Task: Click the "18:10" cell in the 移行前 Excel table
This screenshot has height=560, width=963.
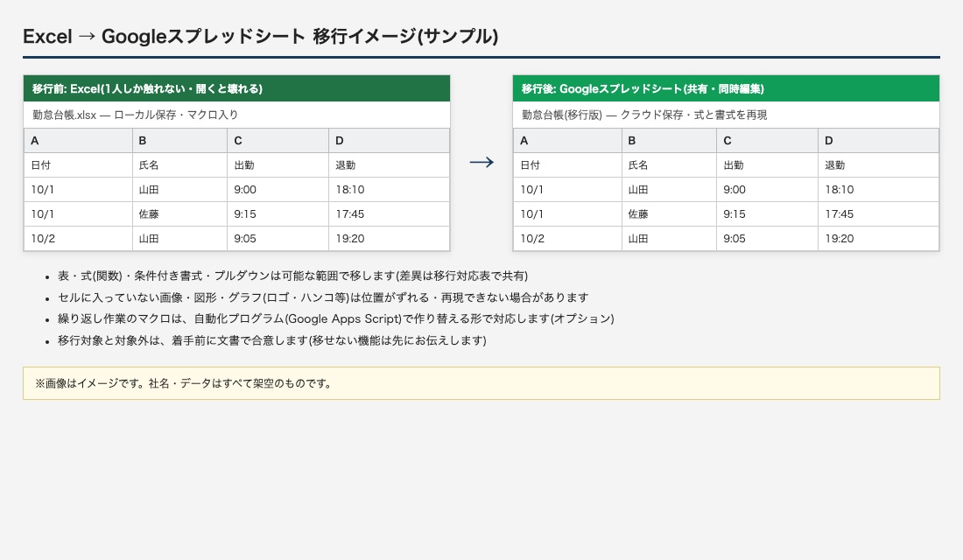Action: click(390, 190)
